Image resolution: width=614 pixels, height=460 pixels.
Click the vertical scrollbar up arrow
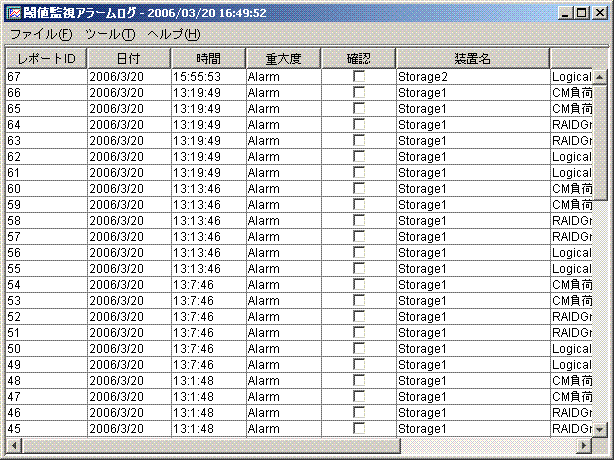600,77
